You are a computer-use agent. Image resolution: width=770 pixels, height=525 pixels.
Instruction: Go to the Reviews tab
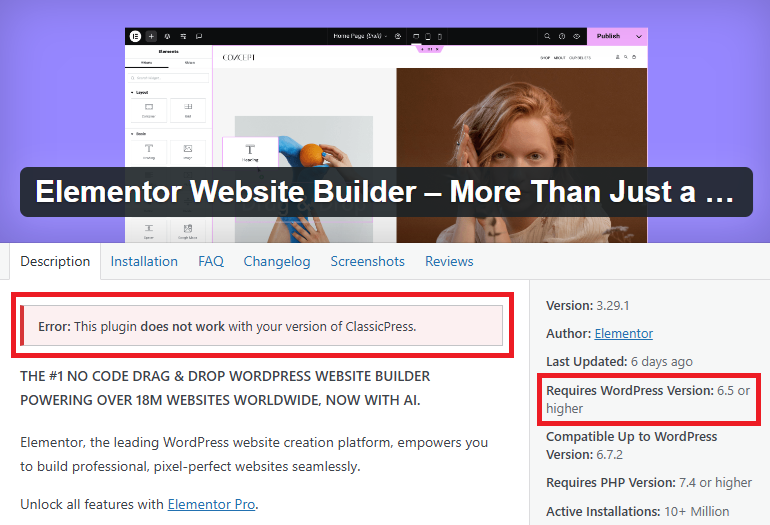click(449, 261)
